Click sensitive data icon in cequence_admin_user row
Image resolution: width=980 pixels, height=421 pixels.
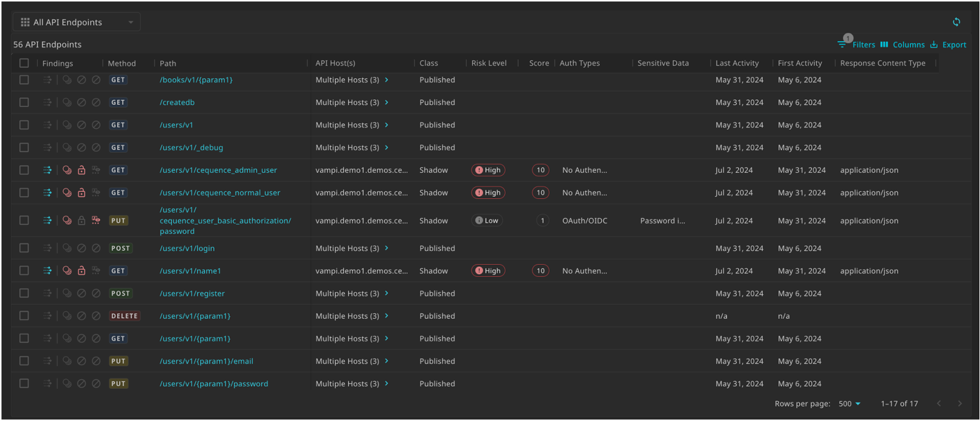coord(96,170)
